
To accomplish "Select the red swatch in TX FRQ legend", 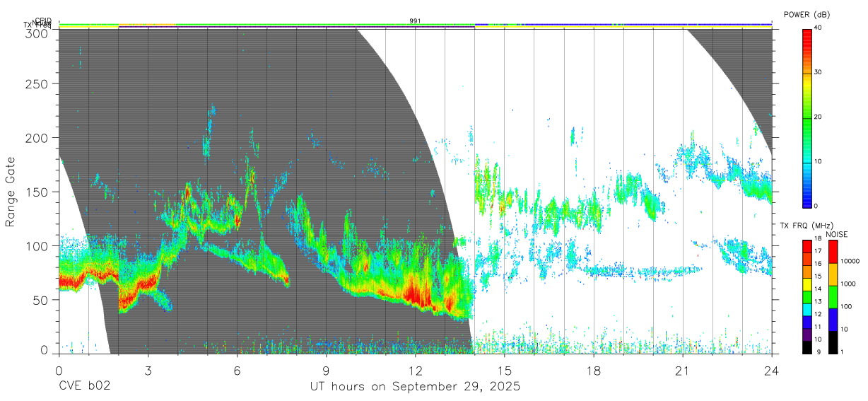I will point(807,246).
